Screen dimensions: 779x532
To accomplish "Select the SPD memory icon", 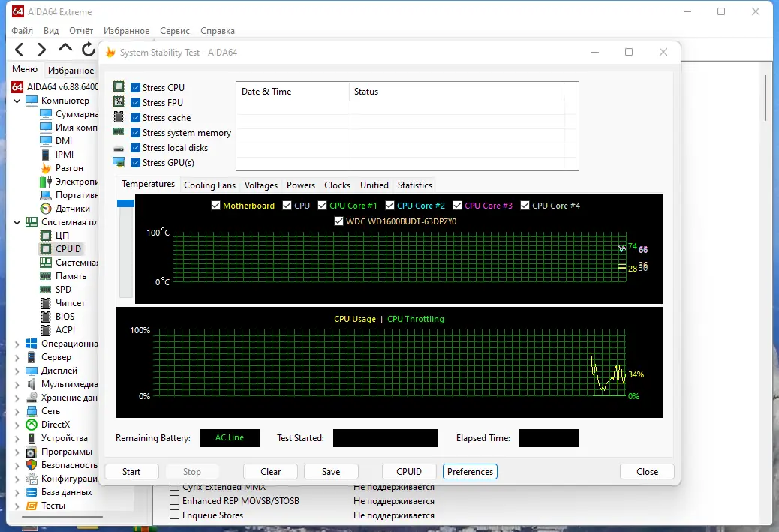I will pyautogui.click(x=46, y=290).
